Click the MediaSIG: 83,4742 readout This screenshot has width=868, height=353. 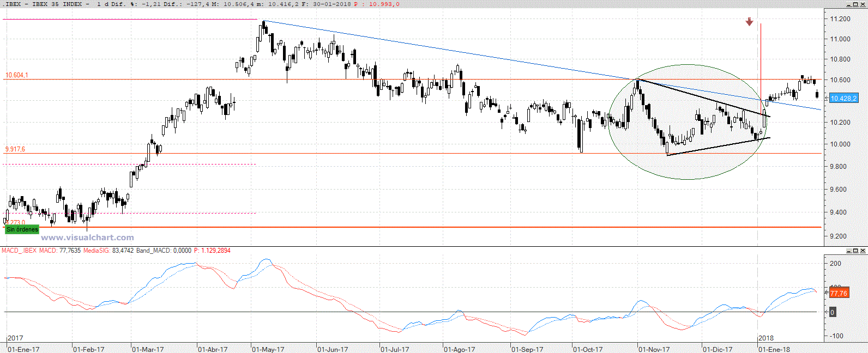[108, 251]
